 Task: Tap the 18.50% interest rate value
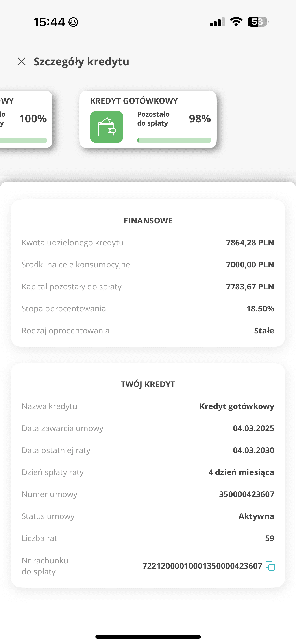pyautogui.click(x=260, y=309)
